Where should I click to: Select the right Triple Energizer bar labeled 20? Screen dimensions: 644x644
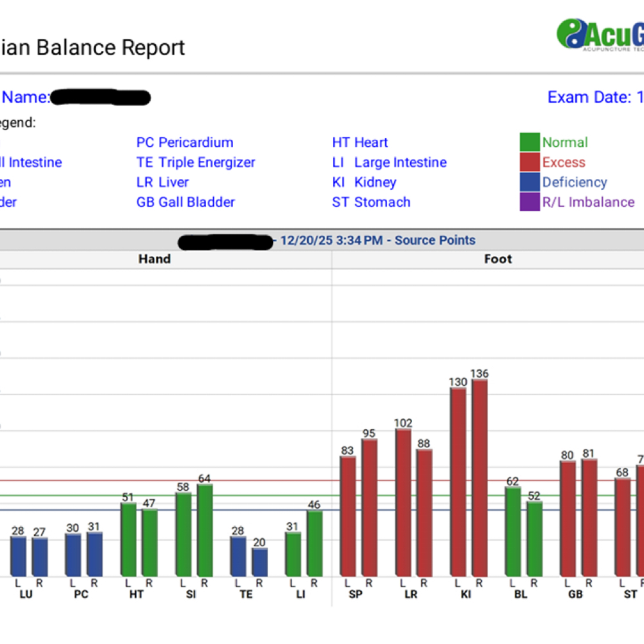(x=260, y=562)
